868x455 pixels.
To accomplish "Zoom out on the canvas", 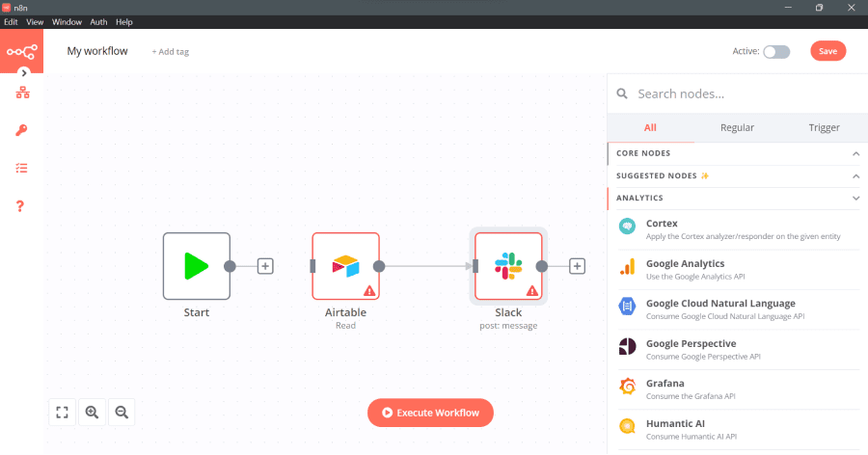I will coord(122,413).
